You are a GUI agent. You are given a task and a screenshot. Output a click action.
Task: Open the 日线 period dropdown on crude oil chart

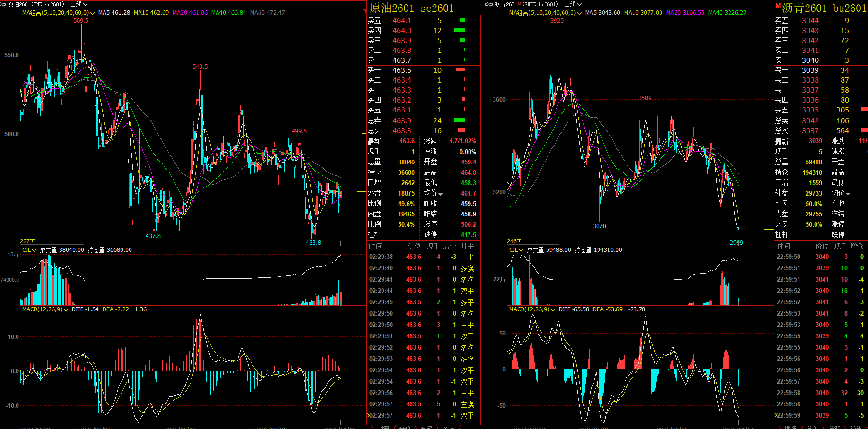(x=79, y=4)
